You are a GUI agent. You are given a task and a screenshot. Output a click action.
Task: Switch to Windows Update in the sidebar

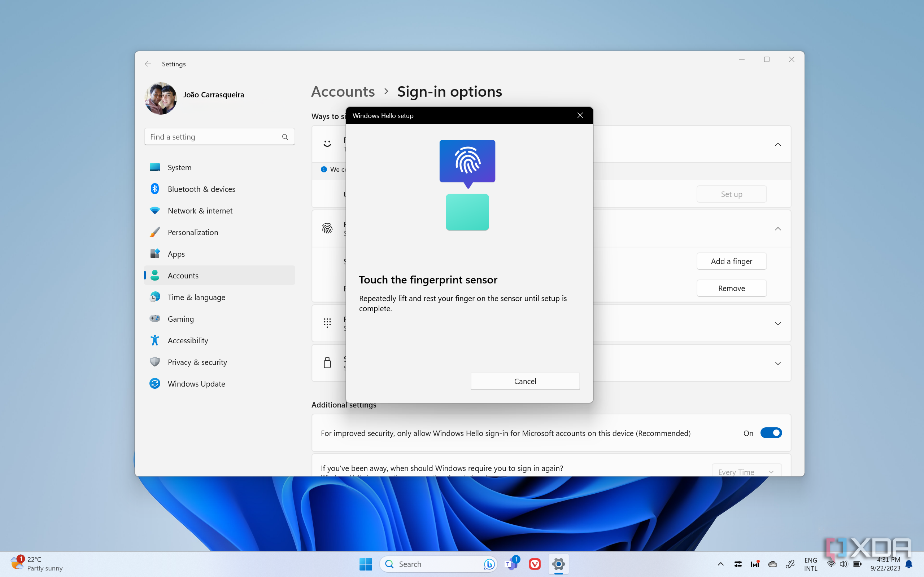click(196, 383)
